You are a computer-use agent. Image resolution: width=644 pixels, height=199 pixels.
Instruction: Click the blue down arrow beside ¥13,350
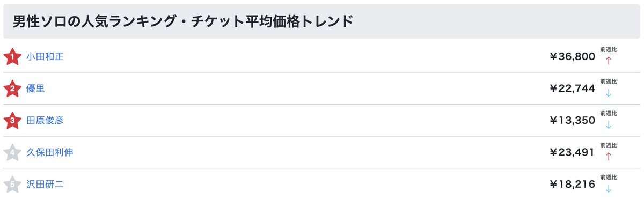(x=608, y=125)
